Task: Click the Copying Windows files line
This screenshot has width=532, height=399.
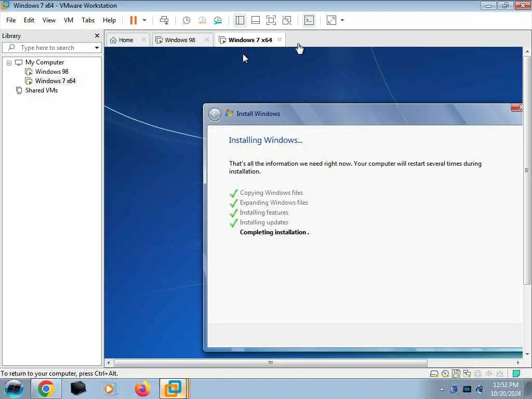Action: pos(271,193)
